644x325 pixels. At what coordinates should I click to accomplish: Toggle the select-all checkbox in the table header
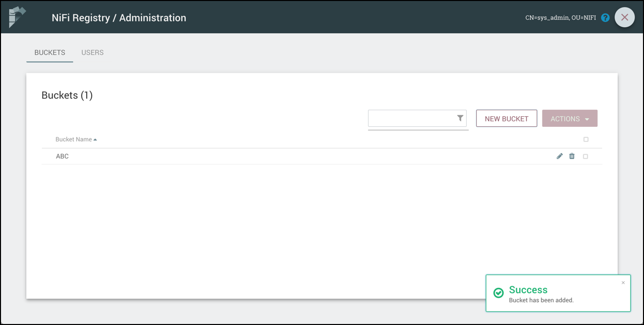coord(586,139)
